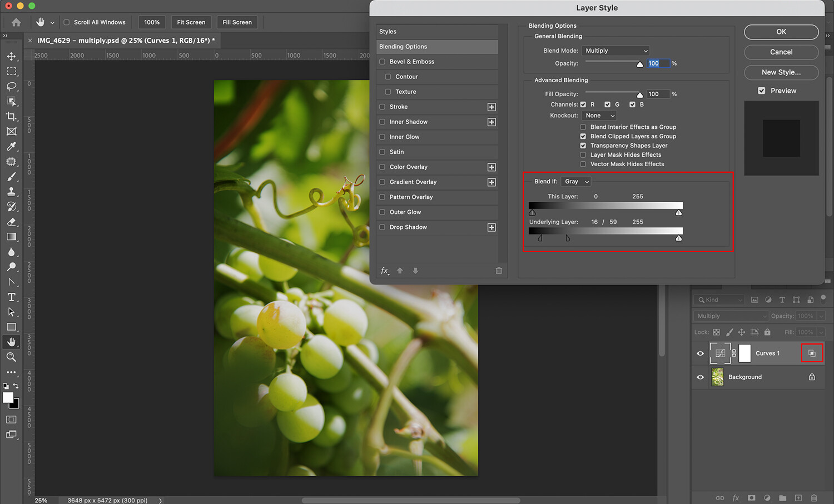
Task: Open the Blend If Gray dropdown
Action: point(576,182)
